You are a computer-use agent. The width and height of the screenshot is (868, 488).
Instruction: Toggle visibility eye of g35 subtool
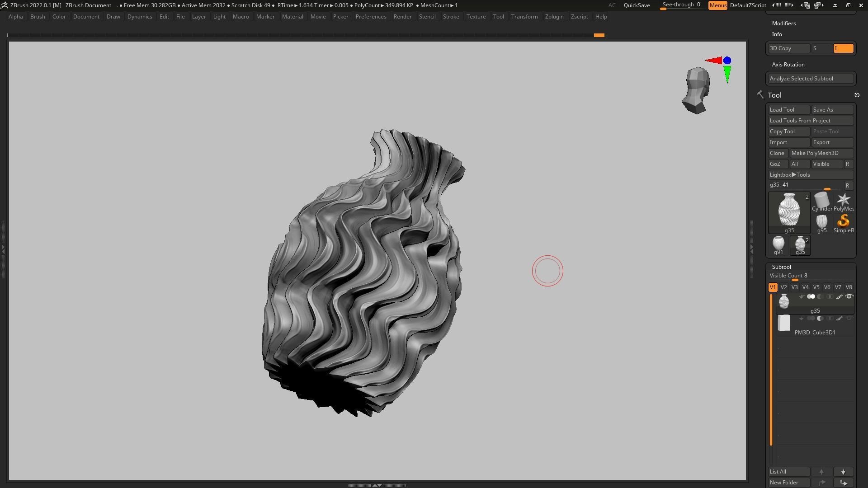click(x=849, y=297)
